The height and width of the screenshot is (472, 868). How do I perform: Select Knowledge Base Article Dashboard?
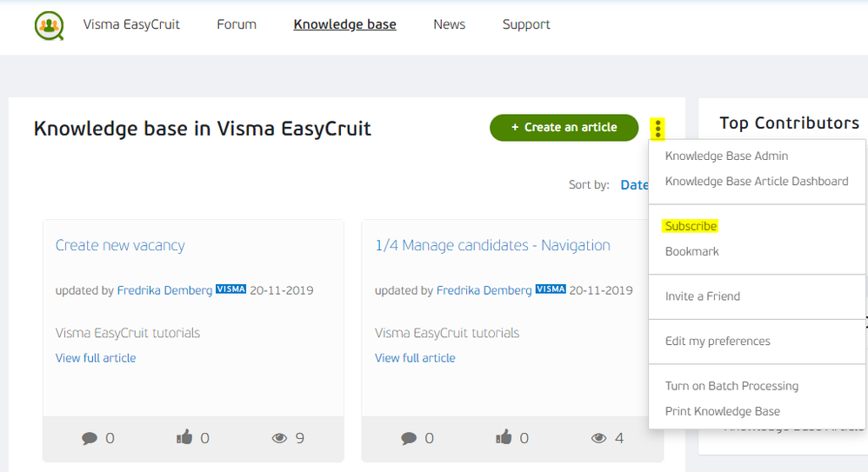pos(757,182)
